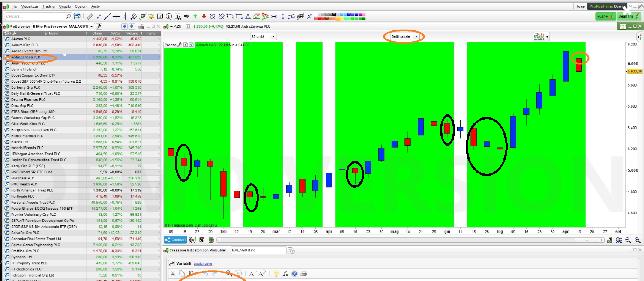Click the Push+ green button
Screen dimensions: 644x281
click(x=606, y=16)
